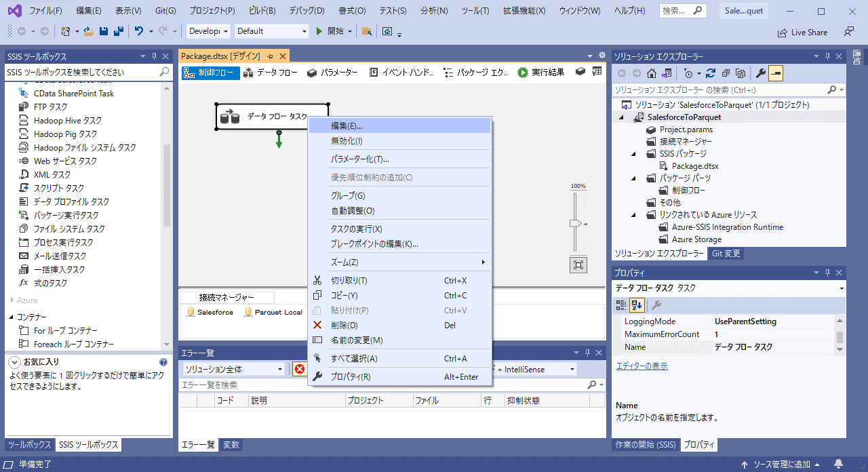Click the new project toolbar icon
Viewport: 868px width, 472px height.
click(x=66, y=31)
